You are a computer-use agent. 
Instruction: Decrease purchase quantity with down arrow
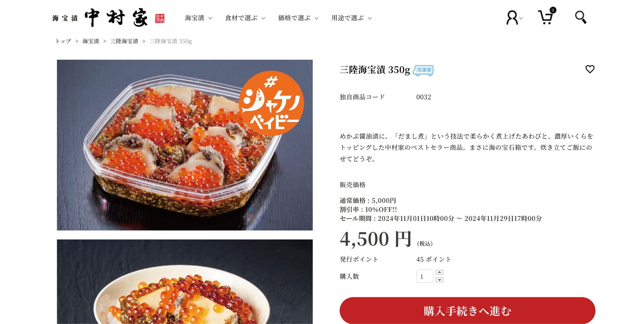[x=439, y=280]
